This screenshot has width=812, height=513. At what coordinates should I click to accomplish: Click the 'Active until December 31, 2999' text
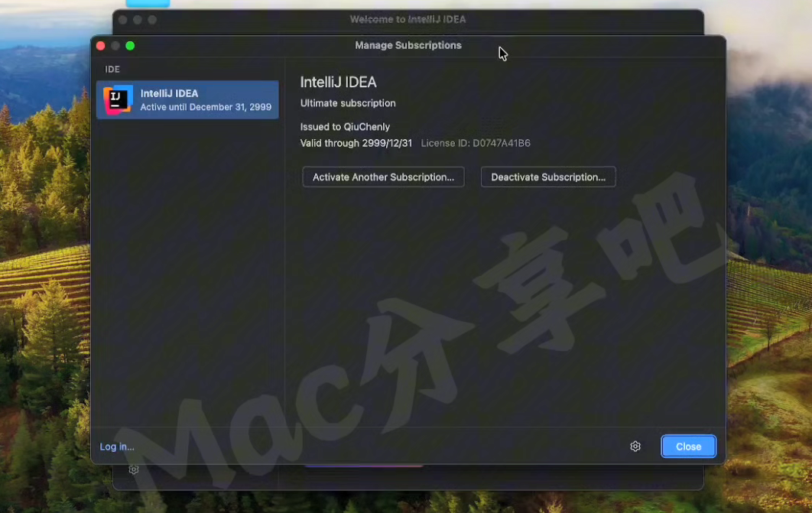pos(206,107)
